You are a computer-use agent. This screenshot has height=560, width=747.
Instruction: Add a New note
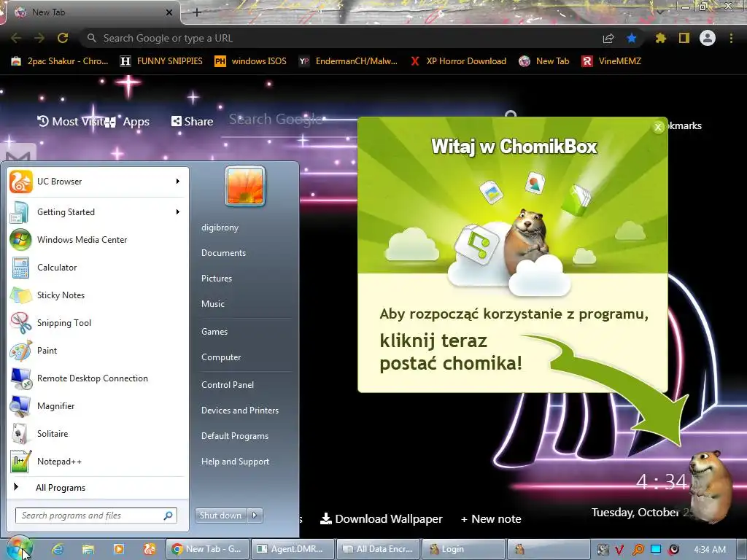point(491,519)
